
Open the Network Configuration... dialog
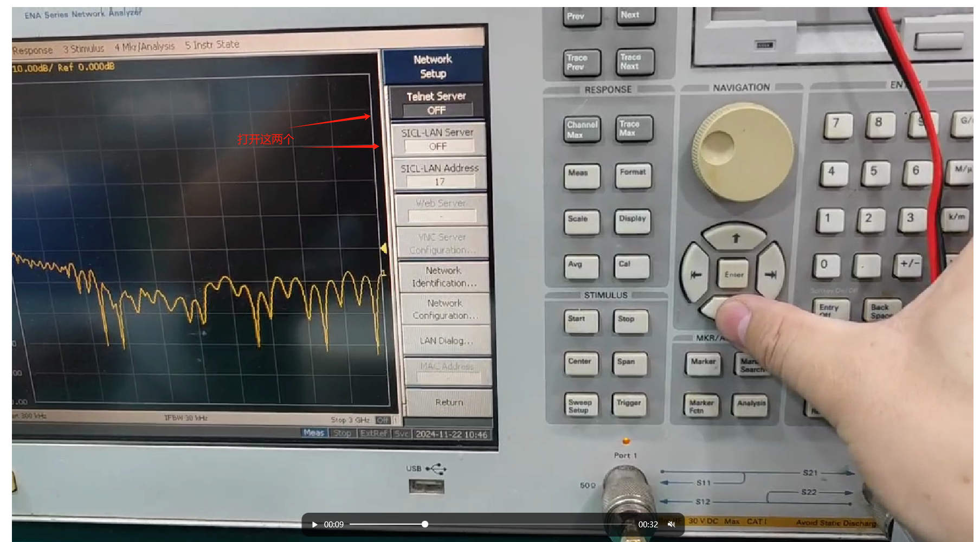coord(445,309)
